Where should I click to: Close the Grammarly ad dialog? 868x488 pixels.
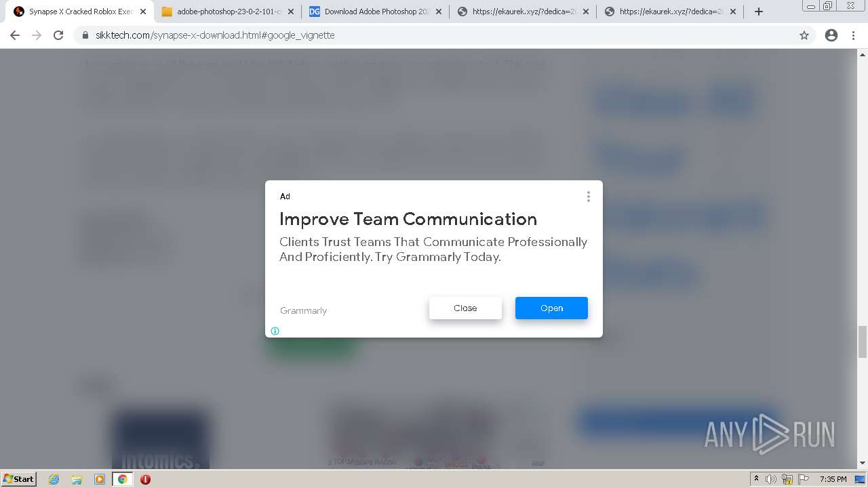click(465, 308)
